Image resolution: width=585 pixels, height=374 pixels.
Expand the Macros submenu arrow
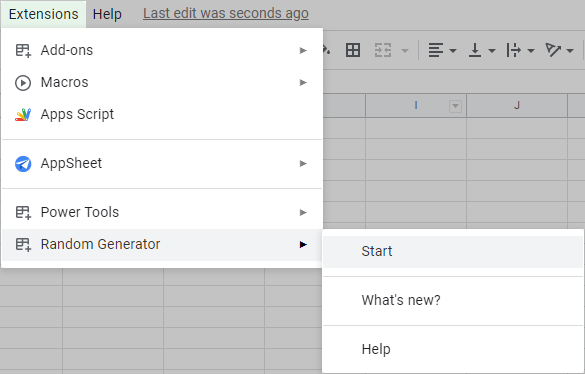(303, 82)
